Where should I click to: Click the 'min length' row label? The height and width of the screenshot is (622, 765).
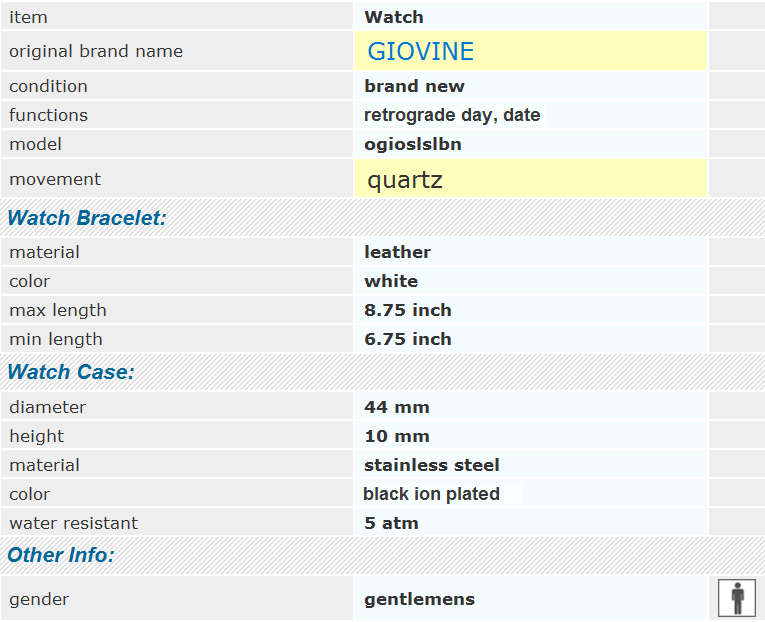tap(56, 339)
